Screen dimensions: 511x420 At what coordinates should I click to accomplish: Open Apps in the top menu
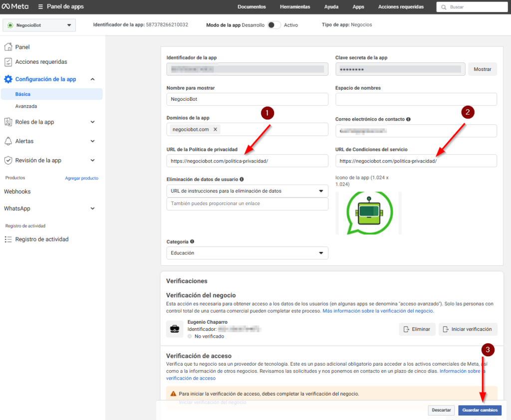click(x=358, y=7)
